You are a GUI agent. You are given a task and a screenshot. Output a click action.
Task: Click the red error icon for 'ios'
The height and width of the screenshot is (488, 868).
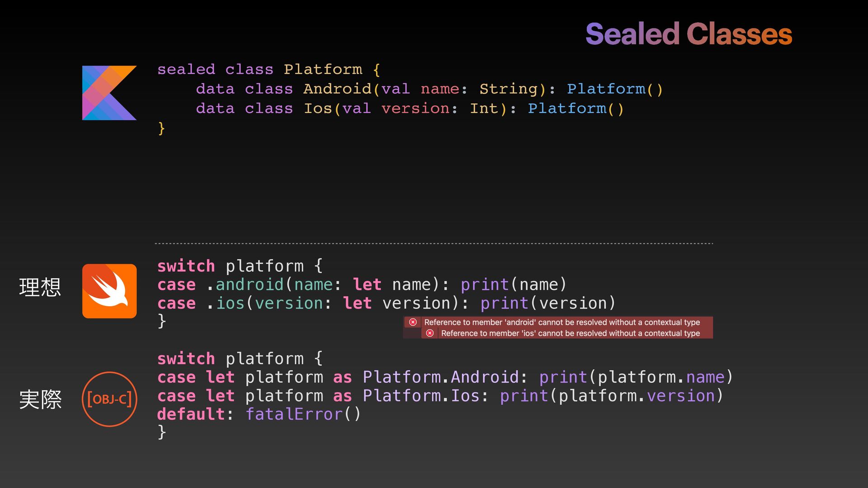(x=430, y=333)
